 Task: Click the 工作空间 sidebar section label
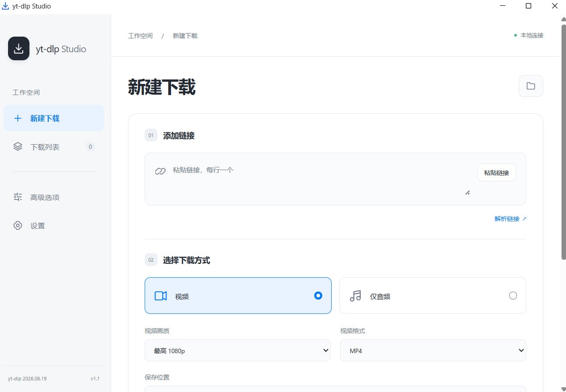26,92
